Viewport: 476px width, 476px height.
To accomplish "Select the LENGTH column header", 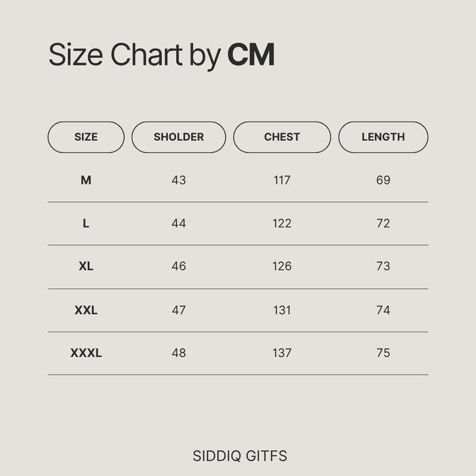I will tap(383, 138).
